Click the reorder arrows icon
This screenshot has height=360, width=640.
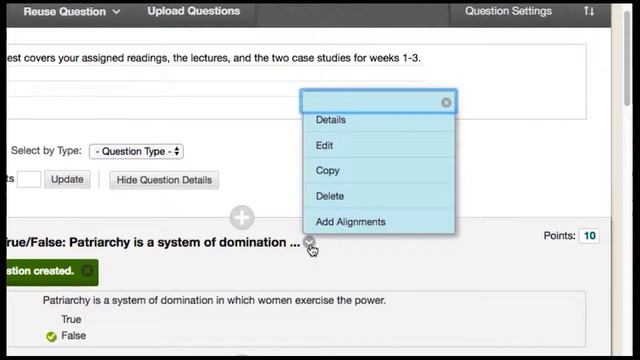point(589,11)
